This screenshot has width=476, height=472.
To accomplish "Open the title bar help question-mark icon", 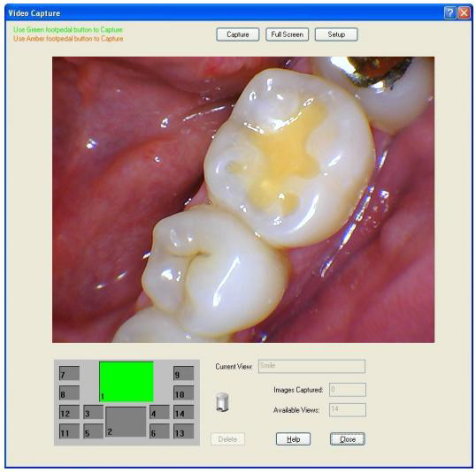I will point(450,13).
